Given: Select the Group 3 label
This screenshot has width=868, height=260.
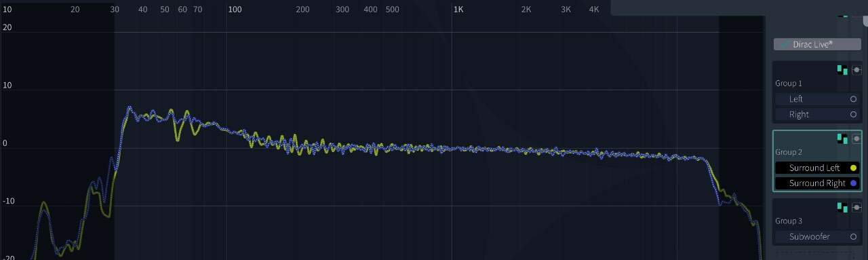Looking at the screenshot, I should pyautogui.click(x=789, y=221).
